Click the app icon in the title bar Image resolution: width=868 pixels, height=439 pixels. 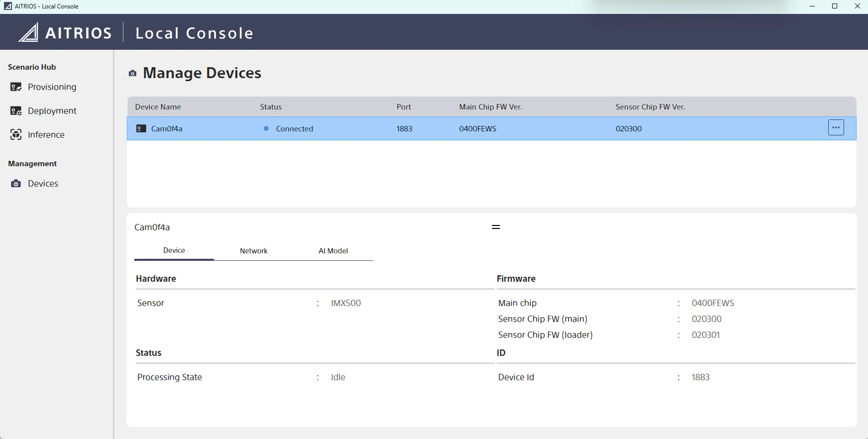pos(8,6)
